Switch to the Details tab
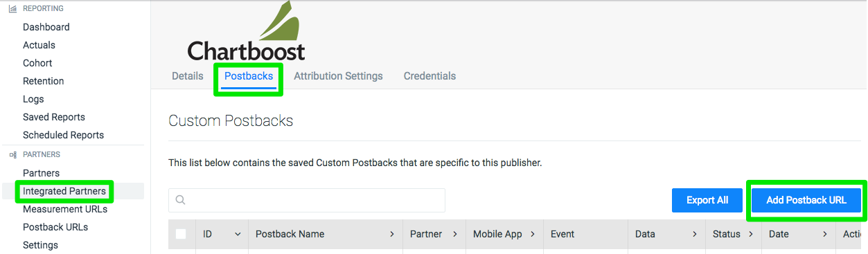Screen dimensions: 868x254 pos(188,76)
